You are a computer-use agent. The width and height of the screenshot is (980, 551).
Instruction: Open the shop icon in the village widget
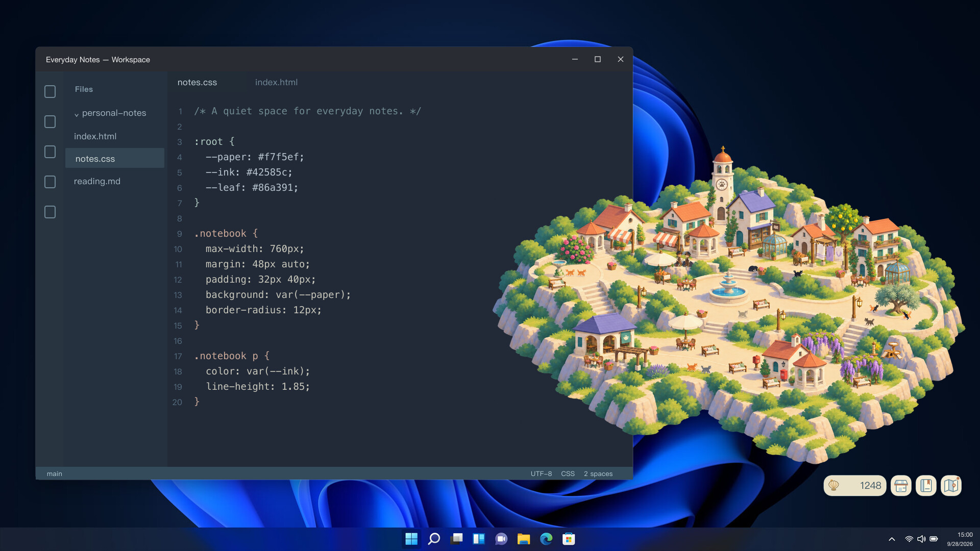[x=901, y=486]
